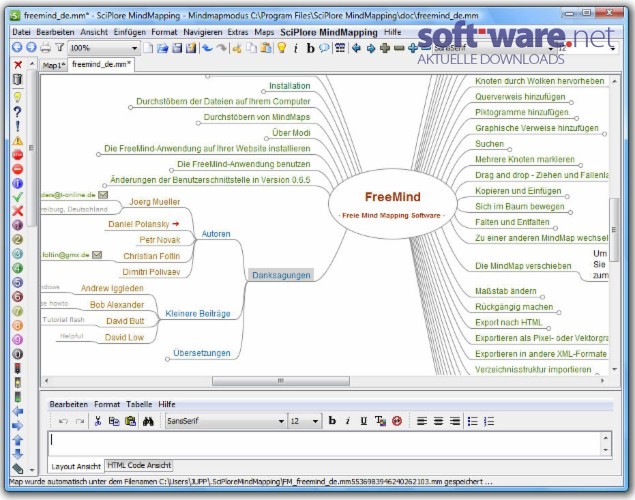This screenshot has width=635, height=500.
Task: Click the yellow light bulb toolbar icon
Action: click(281, 48)
